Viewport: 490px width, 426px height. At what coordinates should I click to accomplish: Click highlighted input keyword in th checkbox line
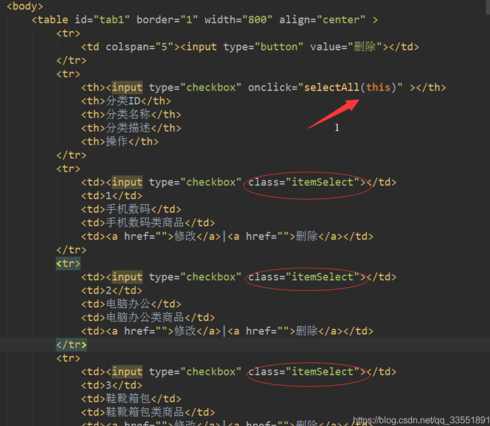point(127,87)
